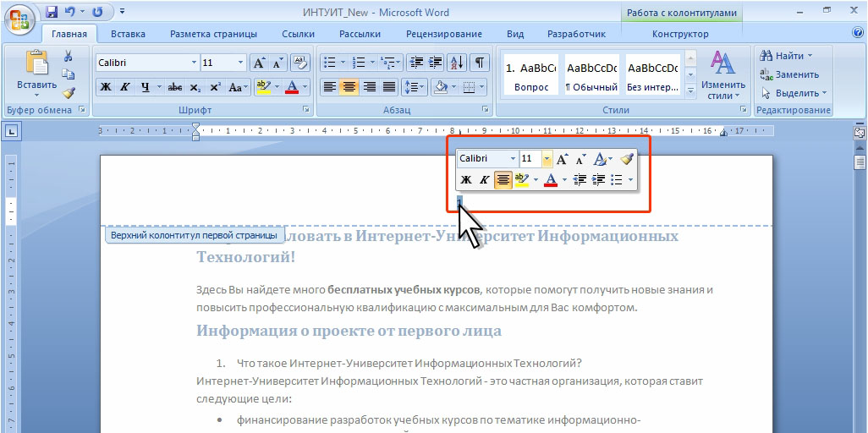
Task: Grow font size in ribbon
Action: pos(259,63)
